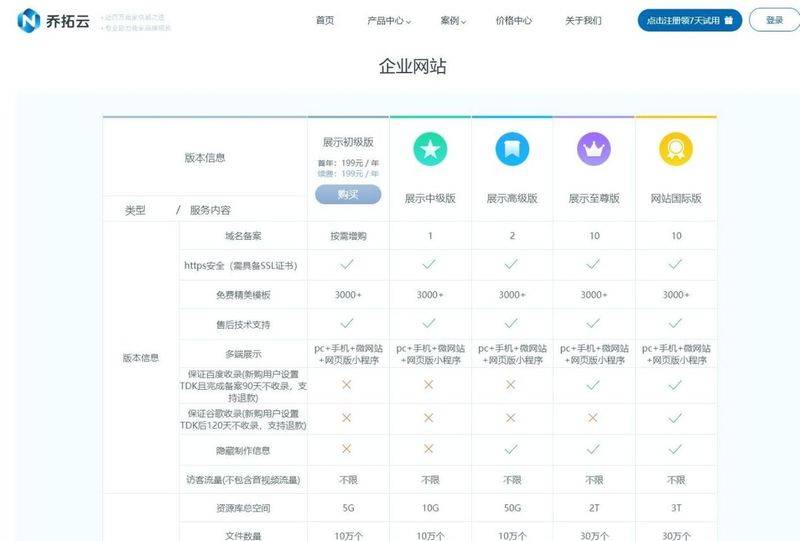Viewport: 800px width, 541px height.
Task: Click 5G cell in 资源库总空间 row
Action: pyautogui.click(x=348, y=508)
